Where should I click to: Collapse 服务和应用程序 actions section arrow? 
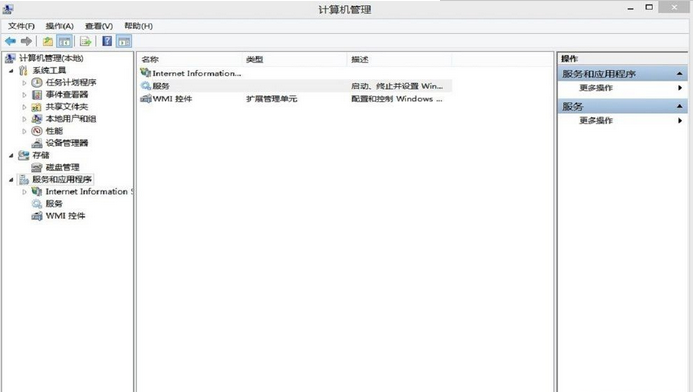coord(680,74)
